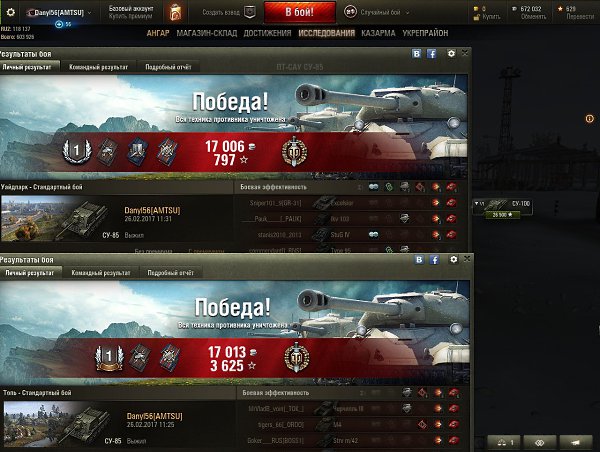Open Командный результат tab in upper window

click(x=98, y=67)
